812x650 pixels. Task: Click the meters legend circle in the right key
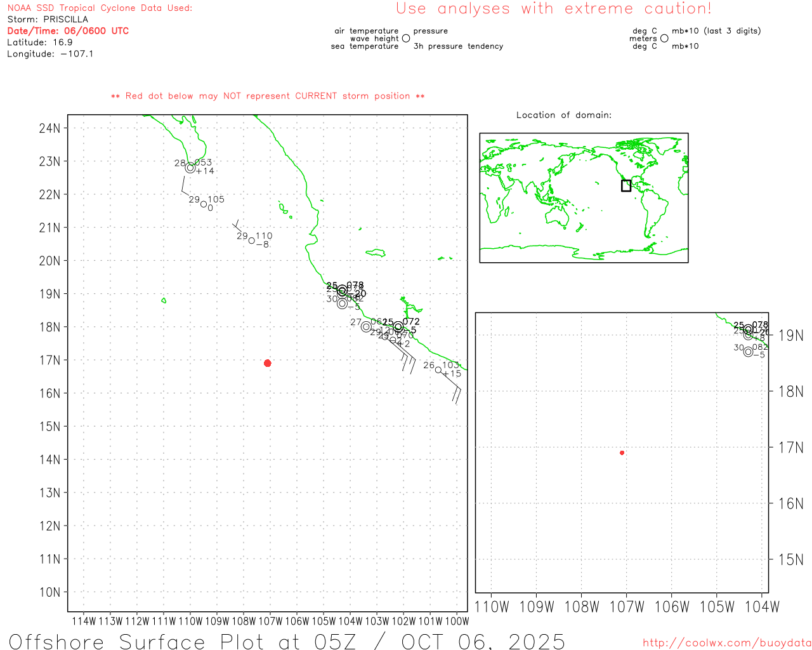pos(664,39)
